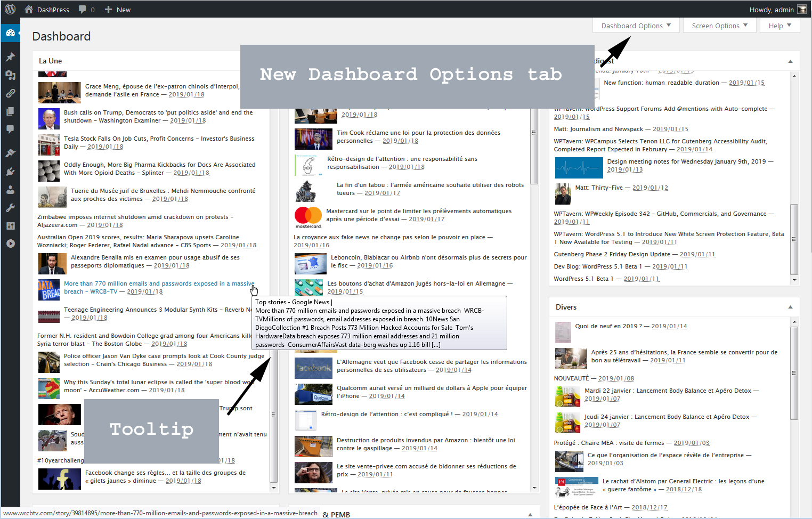The width and height of the screenshot is (812, 519).
Task: Open the Tesla Stock Falls thumbnail
Action: coord(49,145)
